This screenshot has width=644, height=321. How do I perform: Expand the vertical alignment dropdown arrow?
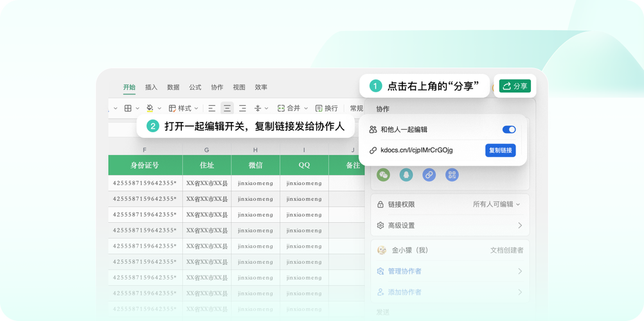(267, 108)
